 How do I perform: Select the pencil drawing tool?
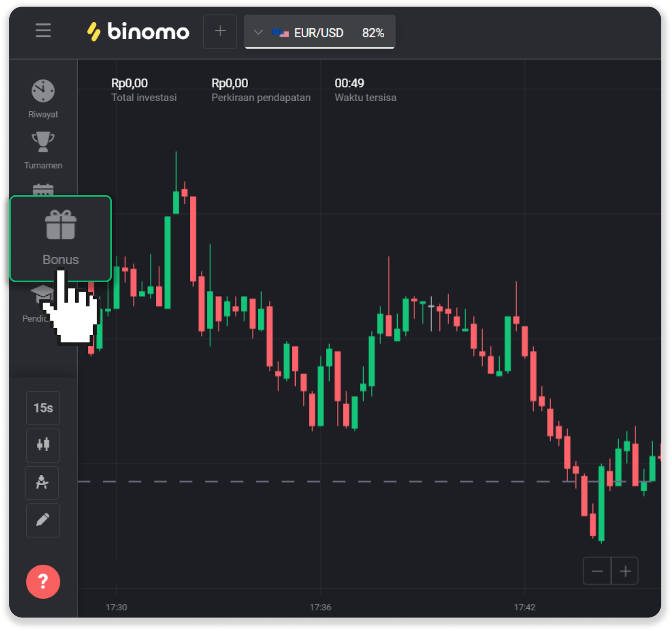(x=43, y=520)
